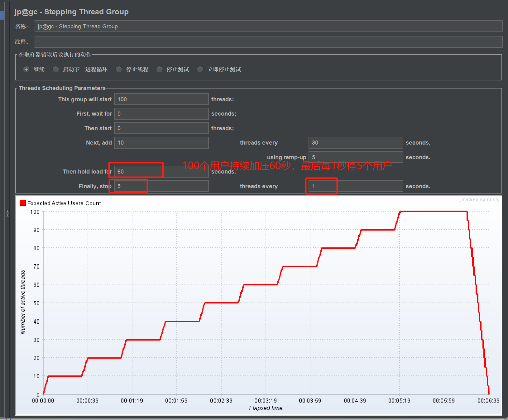The height and width of the screenshot is (420, 508).
Task: Click the split pane divider handle on left edge
Action: click(7, 213)
